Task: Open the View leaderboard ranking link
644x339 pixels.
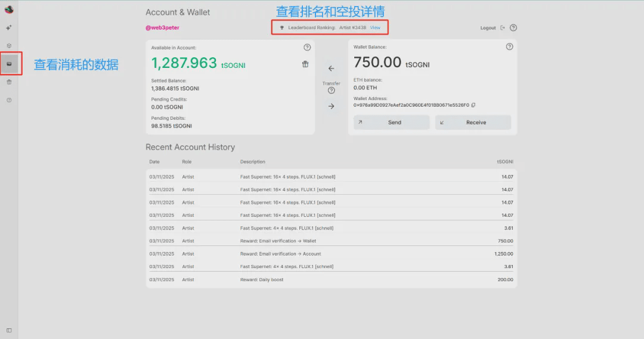Action: tap(375, 27)
